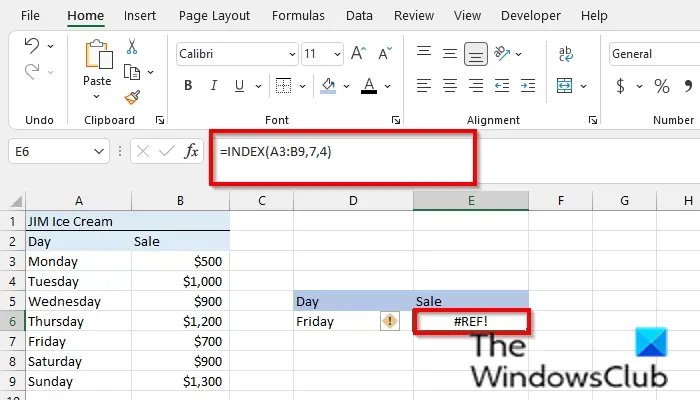The image size is (700, 400).
Task: Toggle Bottom Align for the cell
Action: tap(475, 54)
